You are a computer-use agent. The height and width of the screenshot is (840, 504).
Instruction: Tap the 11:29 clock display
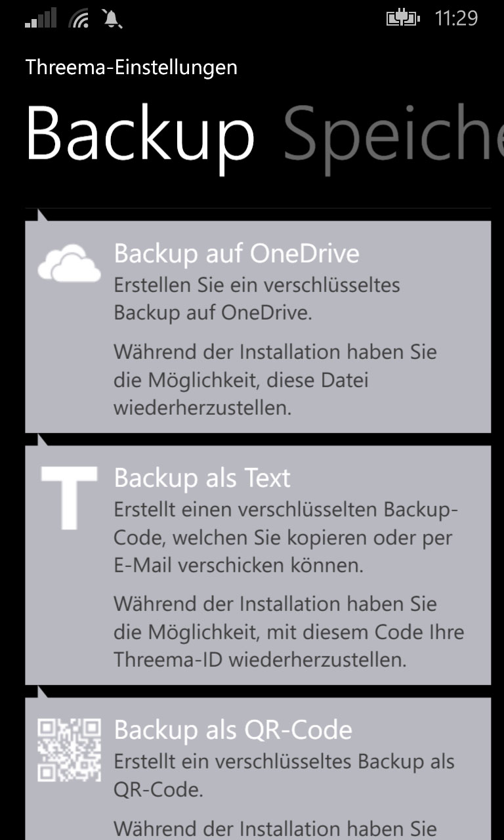click(457, 18)
